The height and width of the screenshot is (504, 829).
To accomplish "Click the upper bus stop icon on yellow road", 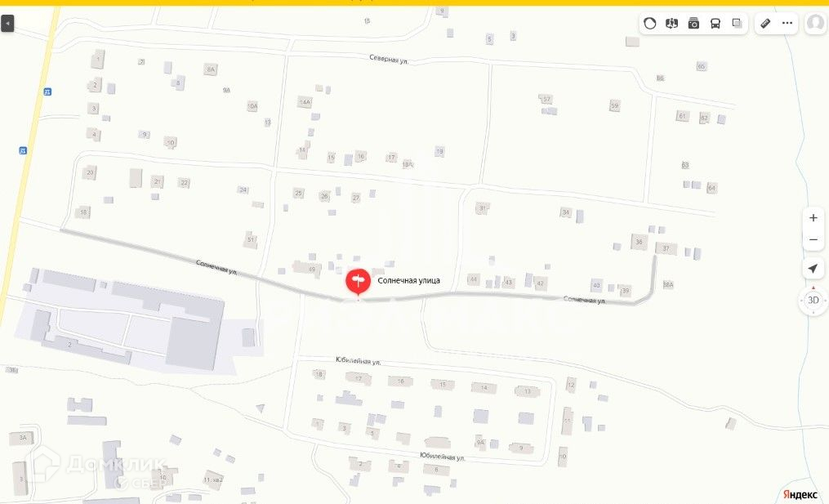I will click(x=47, y=91).
